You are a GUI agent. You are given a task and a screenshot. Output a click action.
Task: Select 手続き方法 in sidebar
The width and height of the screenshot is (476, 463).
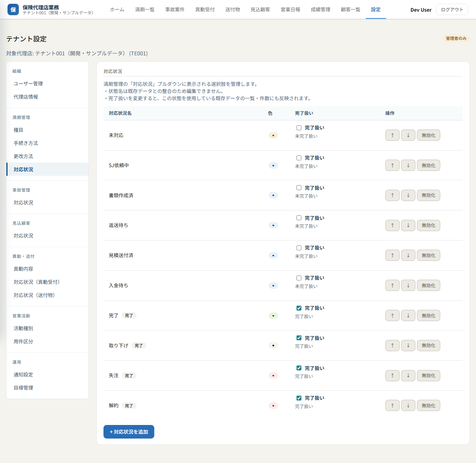pos(47,143)
